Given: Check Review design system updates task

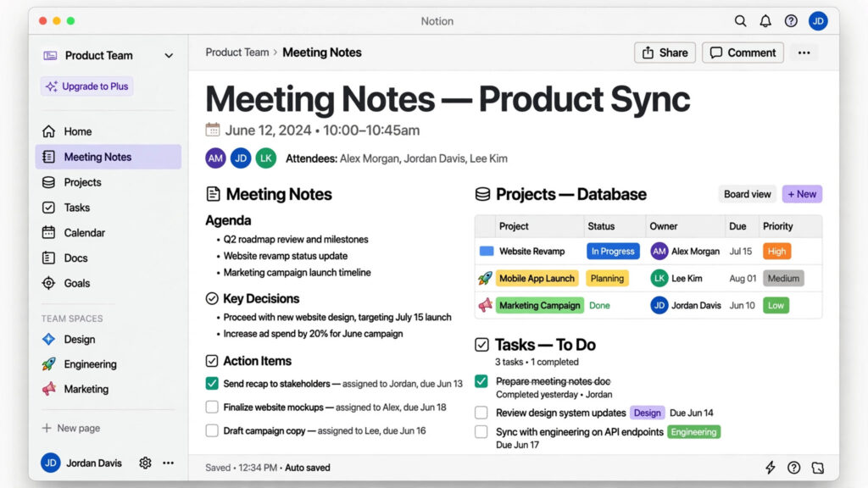Looking at the screenshot, I should [x=481, y=413].
